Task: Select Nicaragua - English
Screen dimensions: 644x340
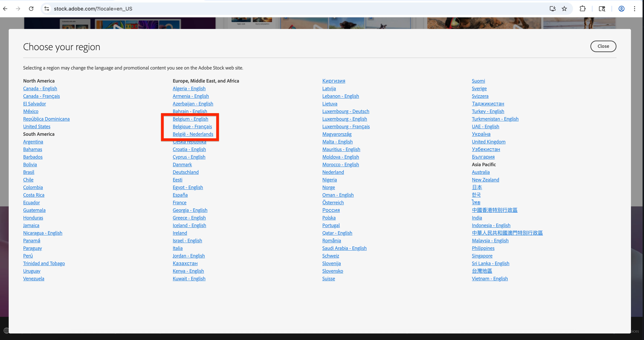Action: (43, 233)
